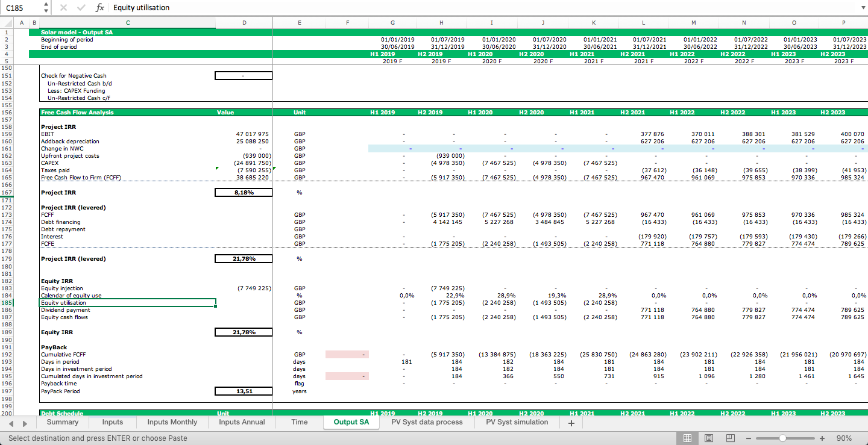Click H2 2019 equity use 22,9%
Viewport: 868px width, 445px height.
point(455,296)
